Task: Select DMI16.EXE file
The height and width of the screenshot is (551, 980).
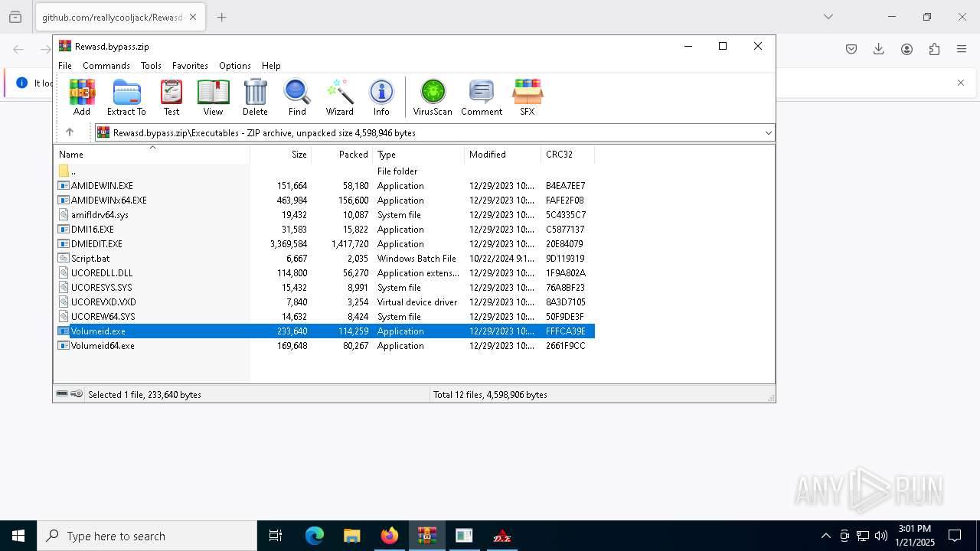Action: (325, 230)
